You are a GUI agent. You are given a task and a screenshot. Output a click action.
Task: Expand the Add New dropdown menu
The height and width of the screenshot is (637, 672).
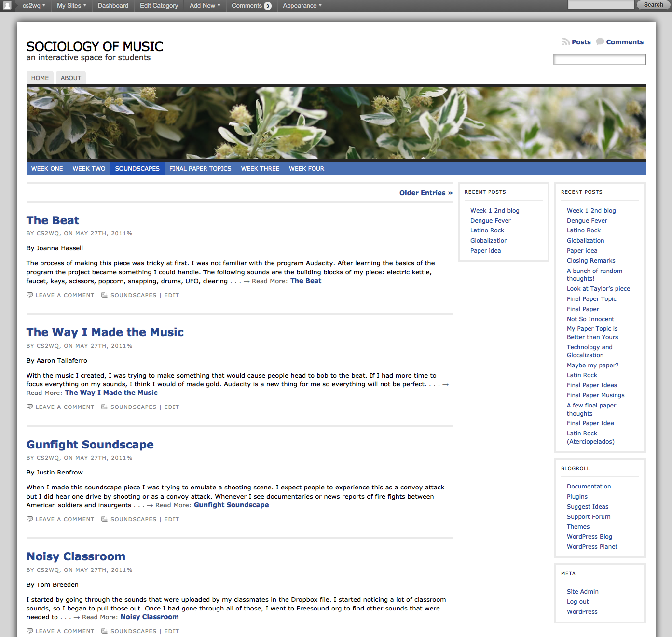[205, 6]
